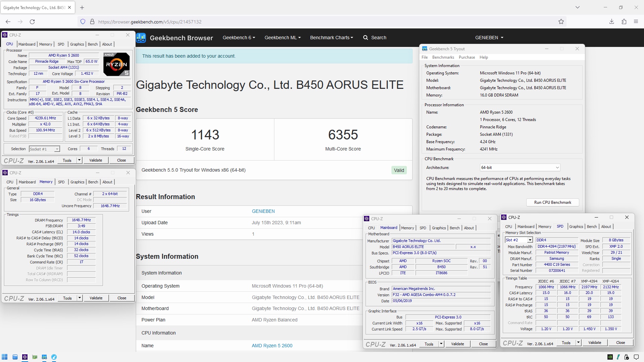
Task: Click Close button in CPU-Z Memory window
Action: coord(122,298)
